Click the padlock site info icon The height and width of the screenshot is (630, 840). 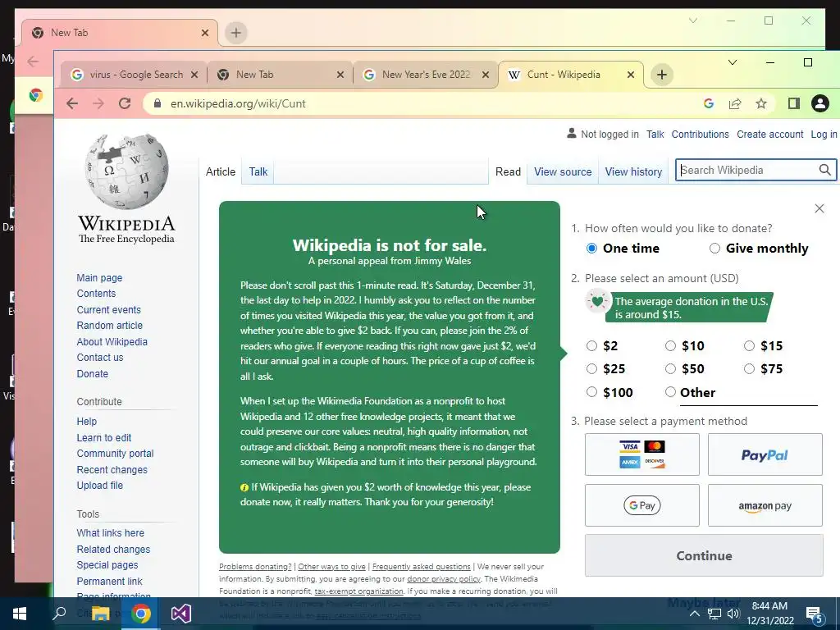(157, 103)
